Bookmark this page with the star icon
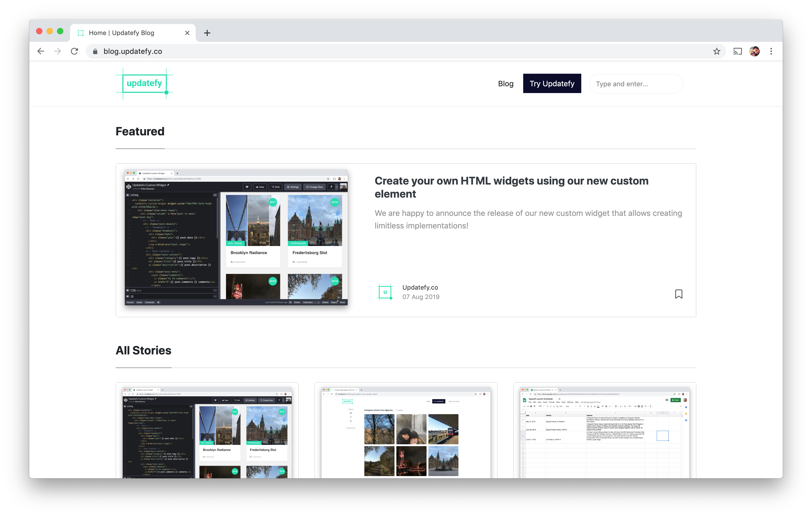The height and width of the screenshot is (517, 812). click(x=717, y=51)
